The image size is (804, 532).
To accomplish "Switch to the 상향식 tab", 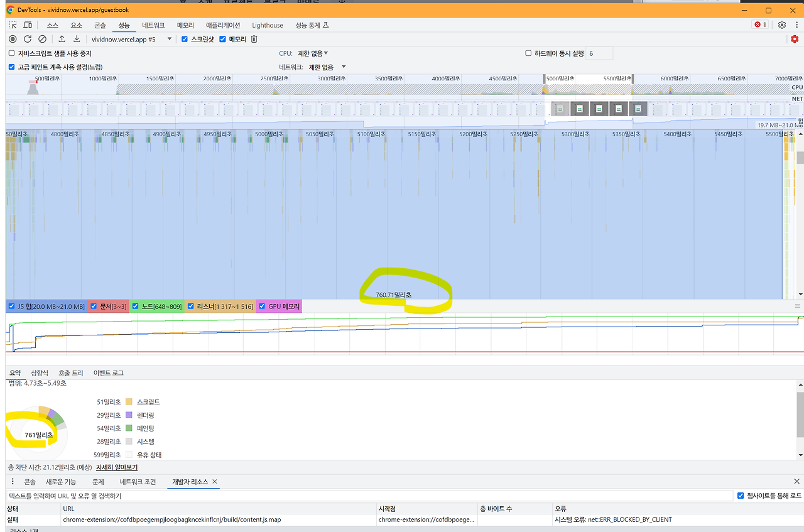I will 40,372.
